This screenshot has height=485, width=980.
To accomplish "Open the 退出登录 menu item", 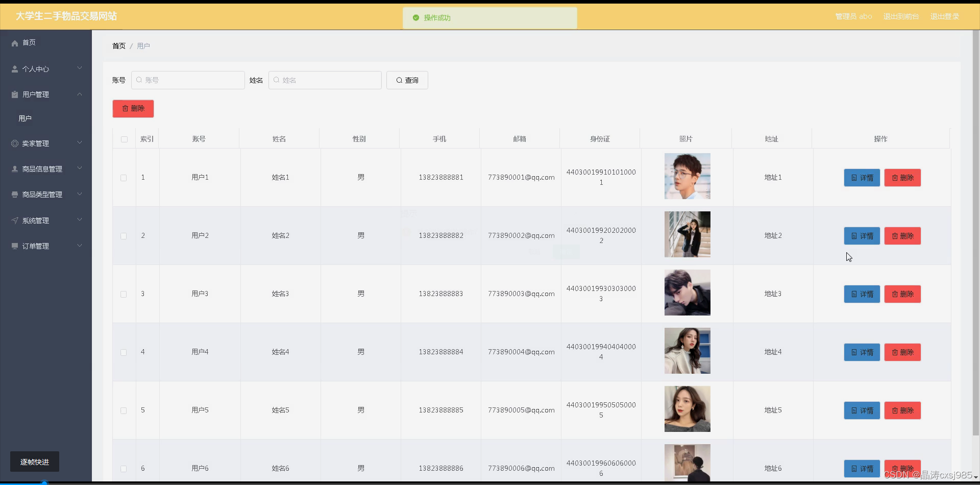I will 944,16.
